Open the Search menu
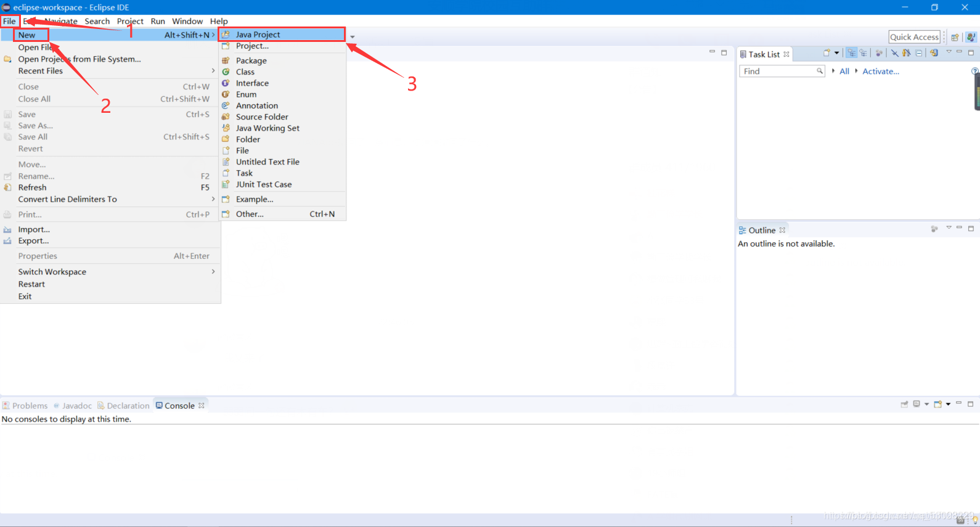Screen dimensions: 980x527 (97, 21)
